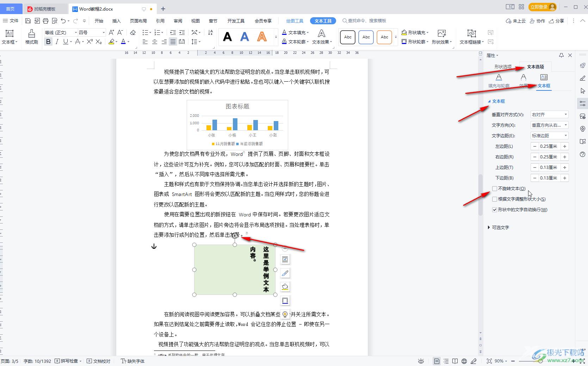
Task: Click the right margin (右边距) value field
Action: [550, 157]
